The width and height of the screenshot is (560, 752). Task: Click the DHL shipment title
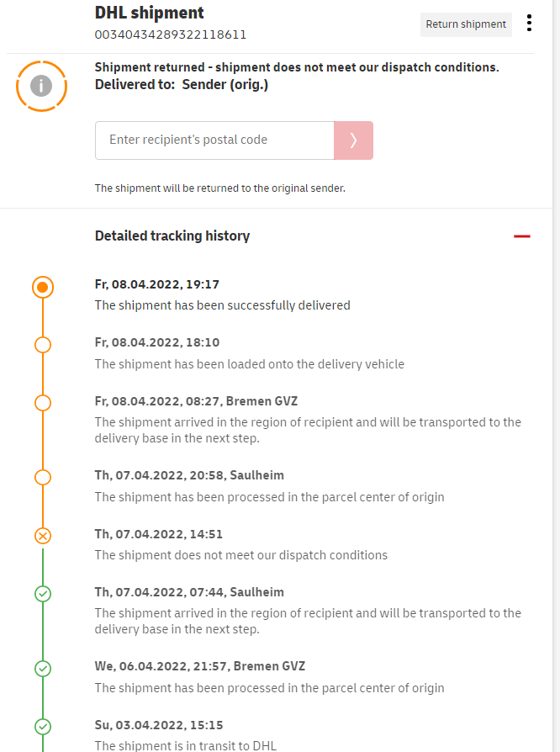150,13
